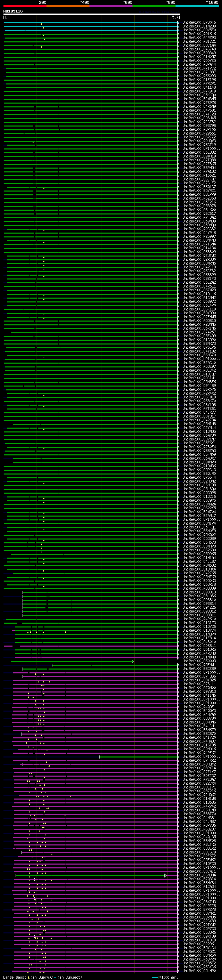The image size is (222, 980).
Task: Click label UniRef100_B3RNB5
Action: tap(199, 917)
